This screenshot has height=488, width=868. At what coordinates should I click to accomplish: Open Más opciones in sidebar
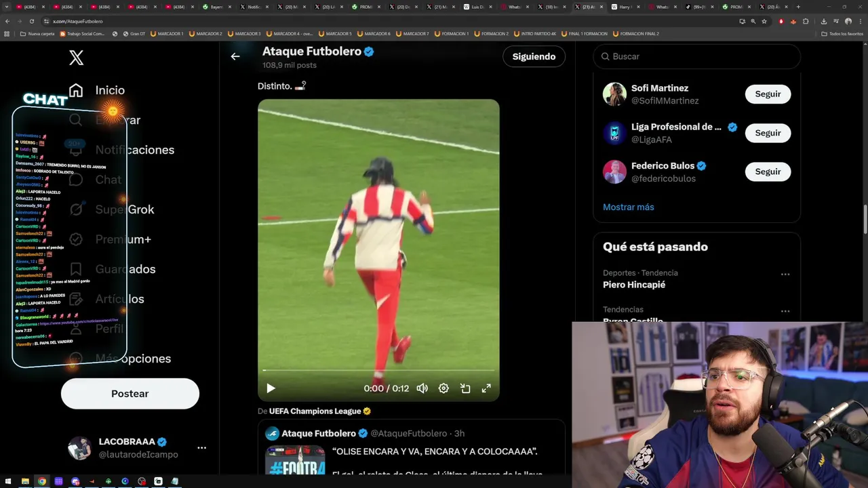click(x=133, y=359)
